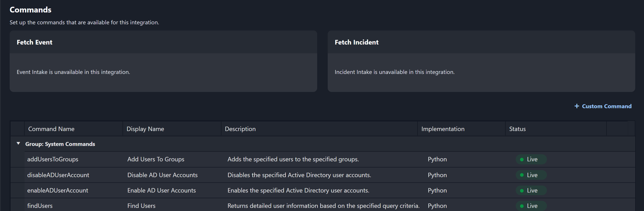Click the plus icon beside Custom Command
The height and width of the screenshot is (211, 644).
(577, 106)
